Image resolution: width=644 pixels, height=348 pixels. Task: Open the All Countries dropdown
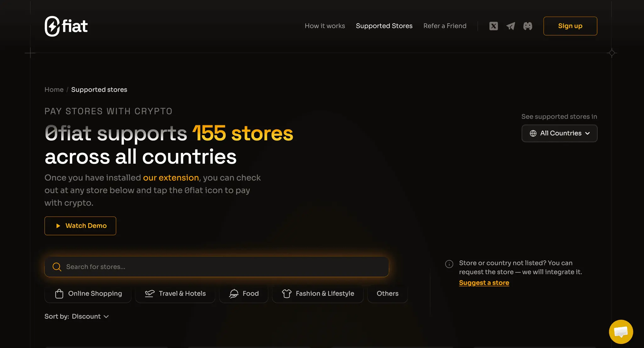tap(559, 133)
